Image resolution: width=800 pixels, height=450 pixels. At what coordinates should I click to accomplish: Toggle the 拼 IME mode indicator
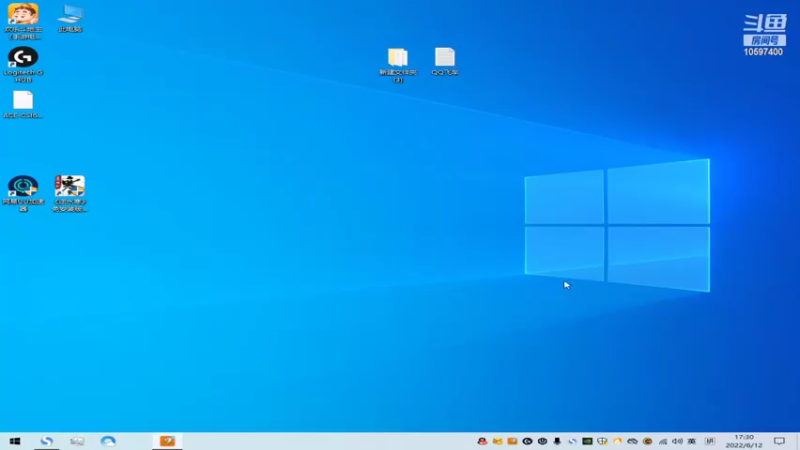[x=710, y=441]
